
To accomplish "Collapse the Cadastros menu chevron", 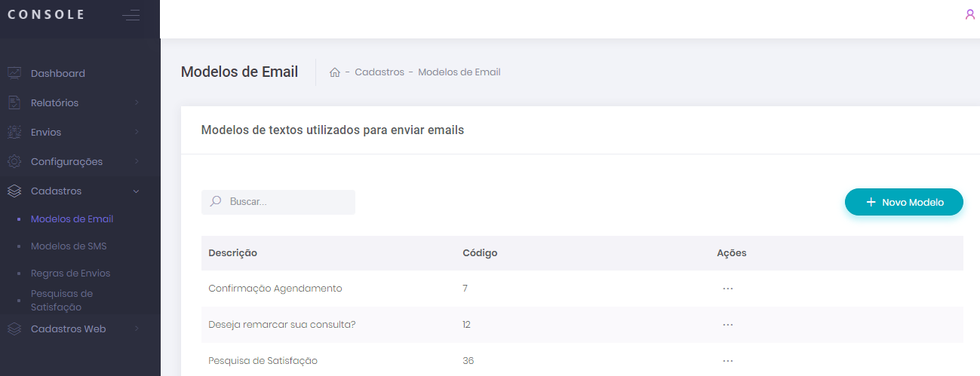I will click(x=137, y=191).
